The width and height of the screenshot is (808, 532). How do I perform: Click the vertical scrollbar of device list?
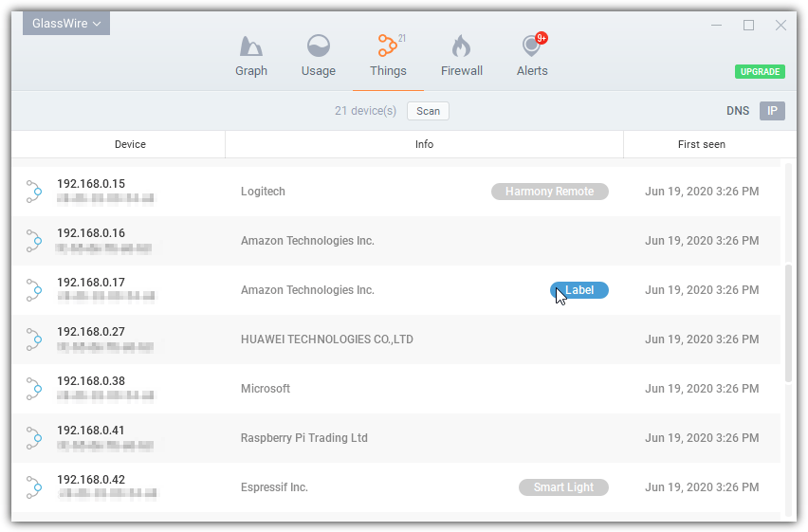pos(788,323)
